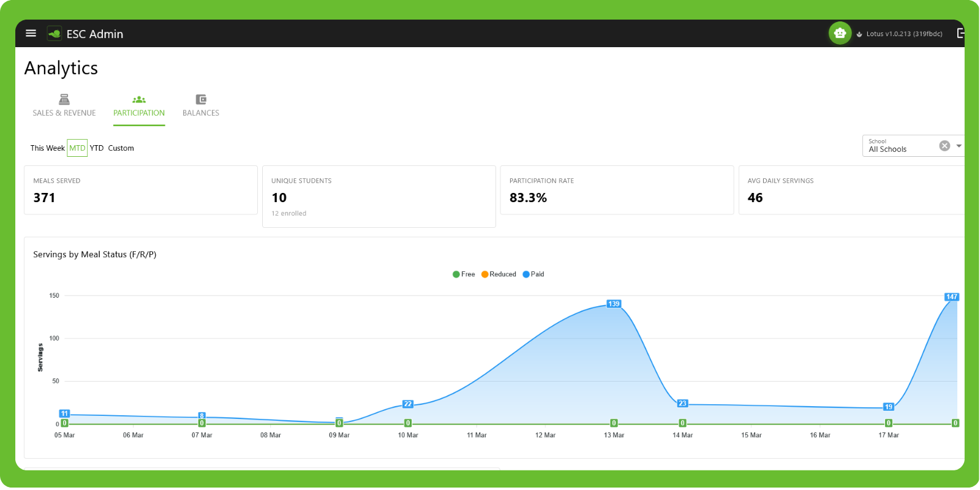Click the 23 data point label
980x490 pixels.
click(682, 404)
